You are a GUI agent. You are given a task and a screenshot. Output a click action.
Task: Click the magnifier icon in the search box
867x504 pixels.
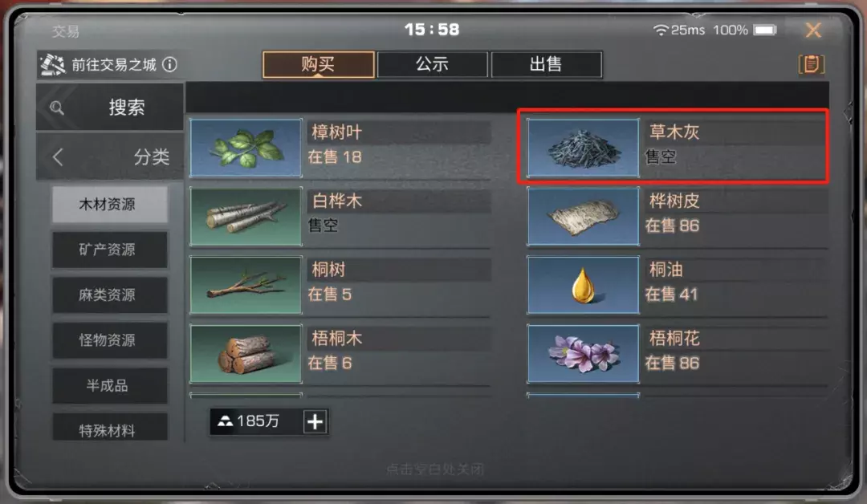tap(57, 108)
